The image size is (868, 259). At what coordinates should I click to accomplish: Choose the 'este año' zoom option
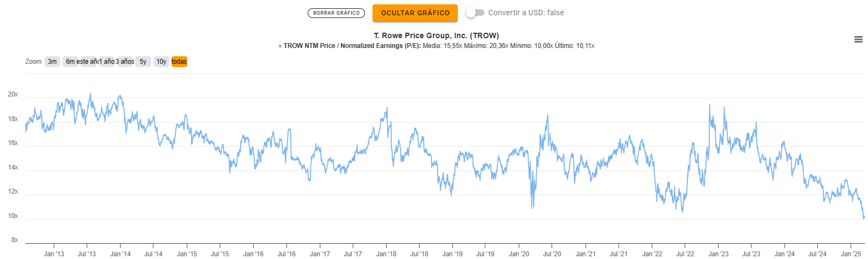[88, 62]
